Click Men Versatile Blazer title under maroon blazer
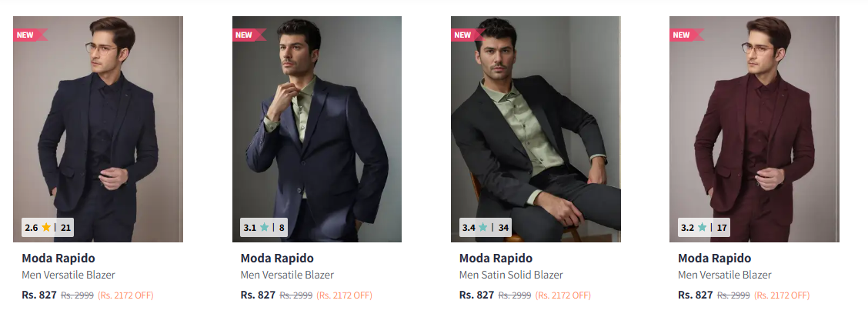The height and width of the screenshot is (317, 868). coord(725,275)
